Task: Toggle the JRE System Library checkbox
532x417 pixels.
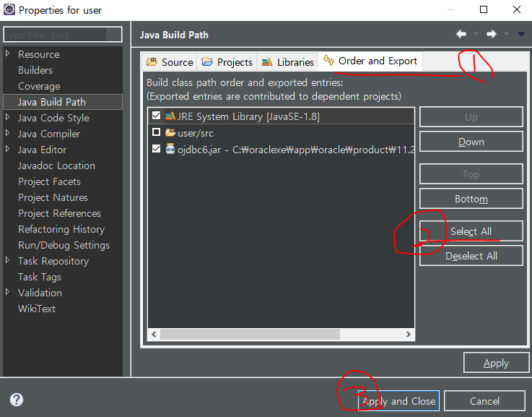Action: pyautogui.click(x=156, y=116)
